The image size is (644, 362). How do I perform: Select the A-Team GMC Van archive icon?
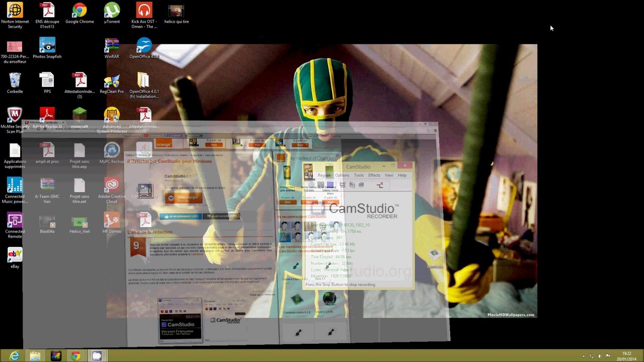(x=47, y=191)
